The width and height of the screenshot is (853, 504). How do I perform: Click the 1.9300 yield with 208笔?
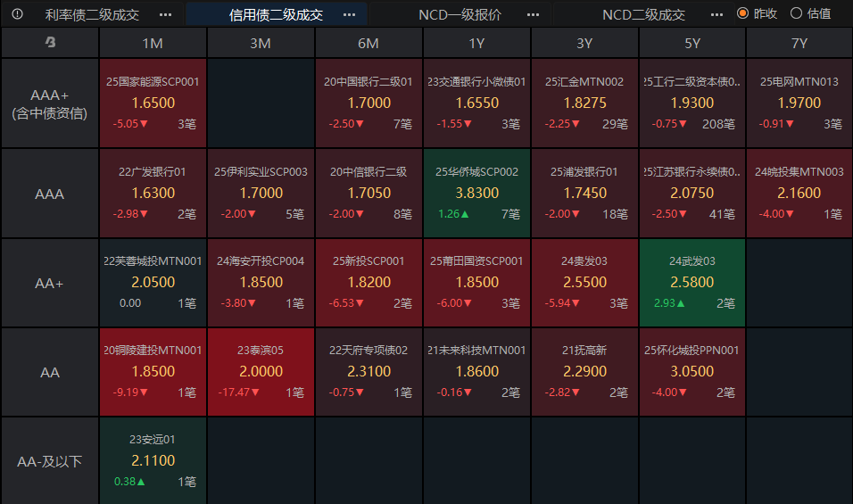[x=692, y=103]
